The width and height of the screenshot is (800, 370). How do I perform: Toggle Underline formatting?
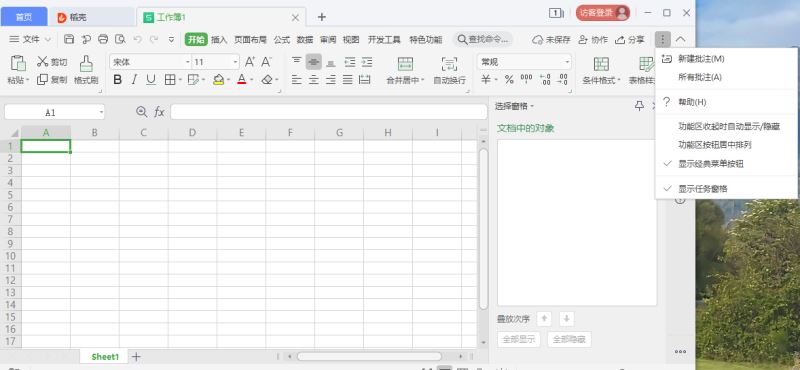tap(151, 80)
